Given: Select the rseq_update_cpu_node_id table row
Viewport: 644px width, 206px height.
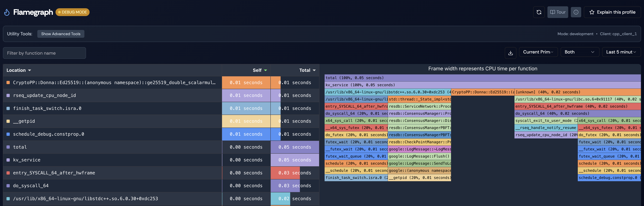Looking at the screenshot, I should click(x=161, y=95).
